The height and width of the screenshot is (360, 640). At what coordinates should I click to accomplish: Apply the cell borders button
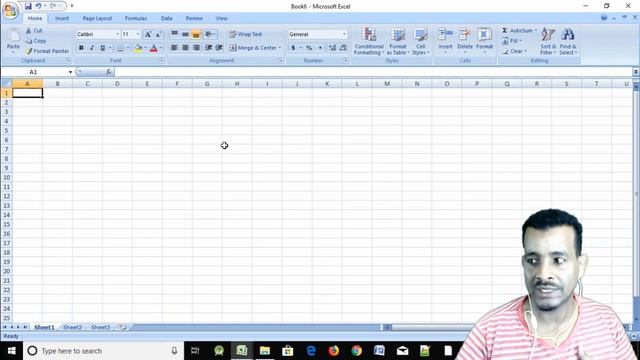click(x=120, y=48)
